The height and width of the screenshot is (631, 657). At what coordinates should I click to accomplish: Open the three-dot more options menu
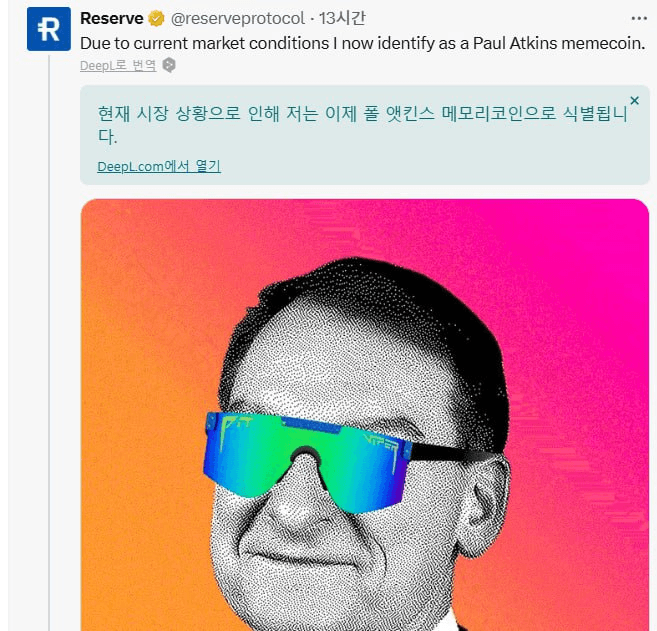[639, 18]
